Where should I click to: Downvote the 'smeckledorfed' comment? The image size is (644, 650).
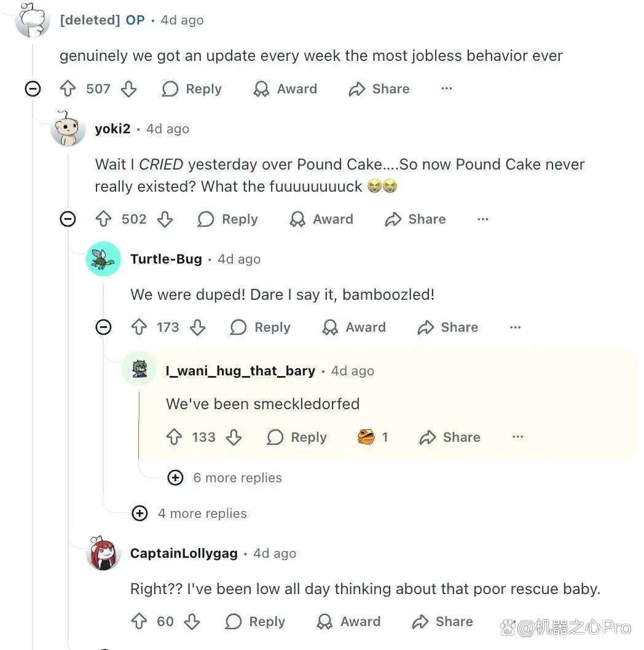pos(234,437)
